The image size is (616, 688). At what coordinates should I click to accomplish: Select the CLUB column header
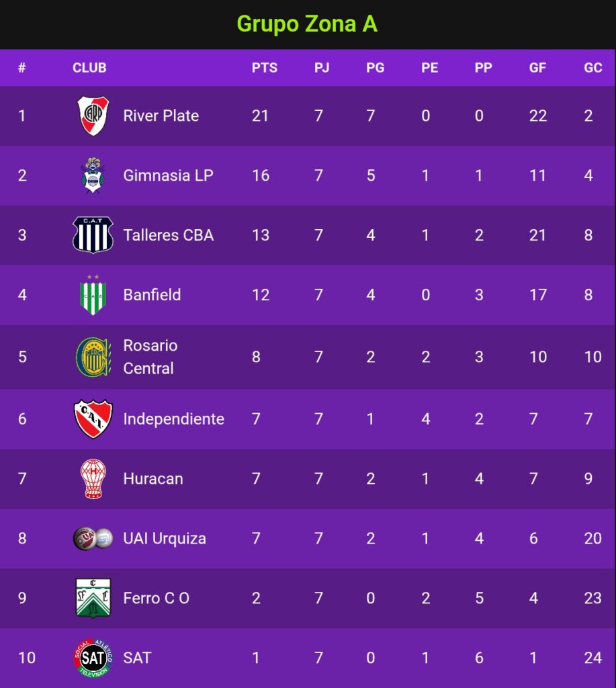(89, 68)
